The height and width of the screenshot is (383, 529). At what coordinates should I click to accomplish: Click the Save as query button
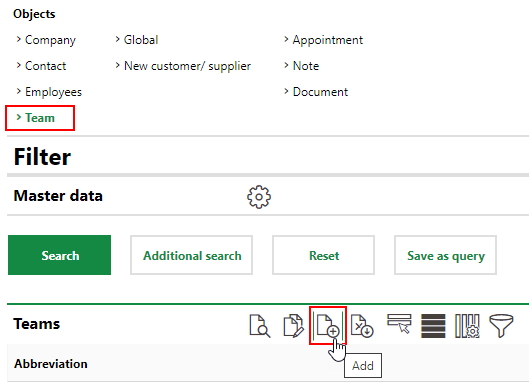(x=445, y=255)
